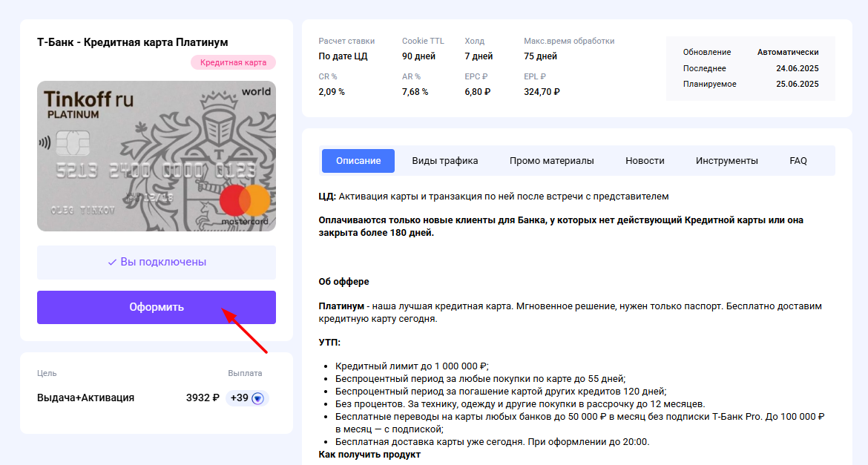Click the Кредитный лимит до 1 000 000 ₽ bullet
This screenshot has height=465, width=868.
[x=412, y=366]
